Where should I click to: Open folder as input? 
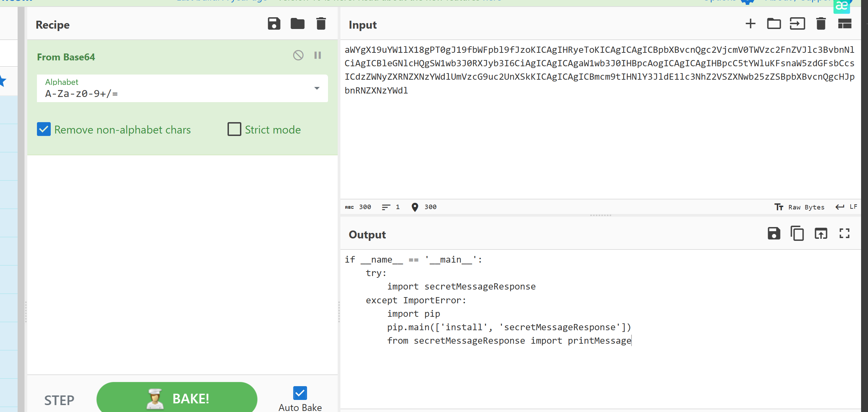coord(774,24)
